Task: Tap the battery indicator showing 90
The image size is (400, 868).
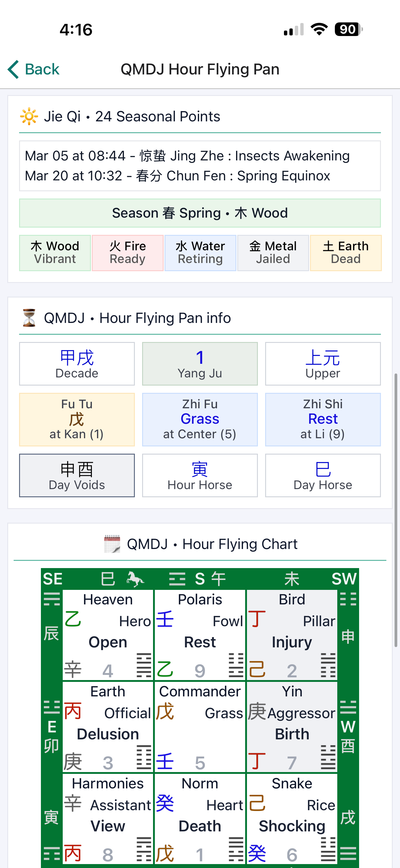Action: tap(348, 29)
